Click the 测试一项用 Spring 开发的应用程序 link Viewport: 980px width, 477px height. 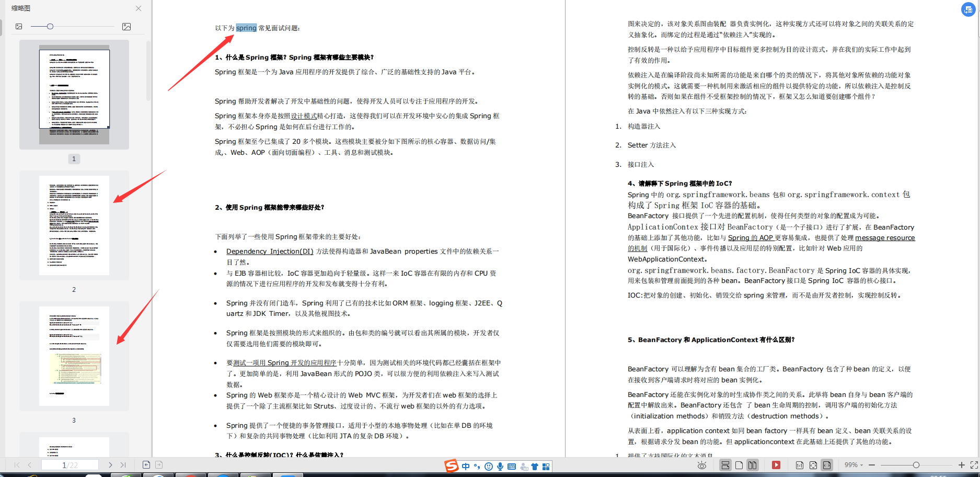click(285, 363)
